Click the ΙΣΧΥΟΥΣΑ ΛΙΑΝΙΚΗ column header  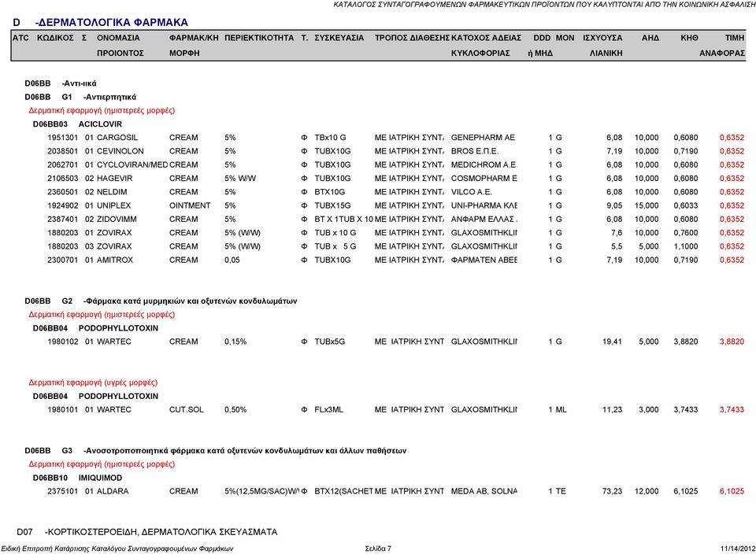[602, 46]
